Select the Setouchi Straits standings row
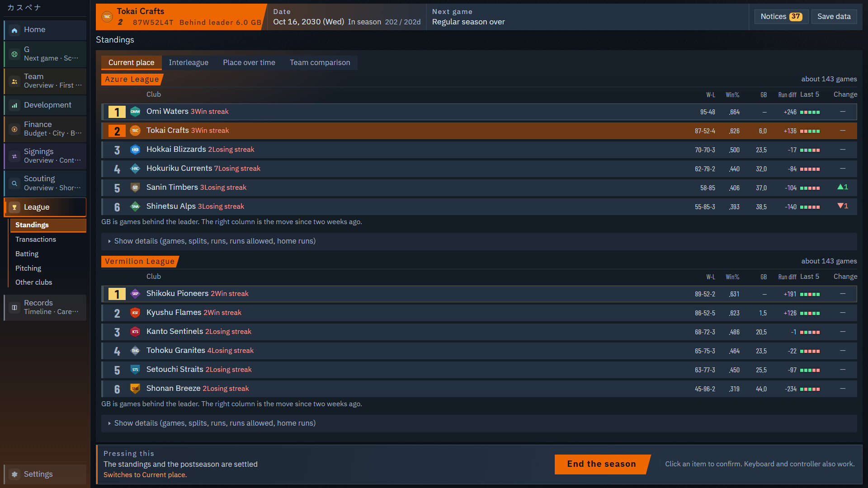868x488 pixels. click(x=479, y=370)
